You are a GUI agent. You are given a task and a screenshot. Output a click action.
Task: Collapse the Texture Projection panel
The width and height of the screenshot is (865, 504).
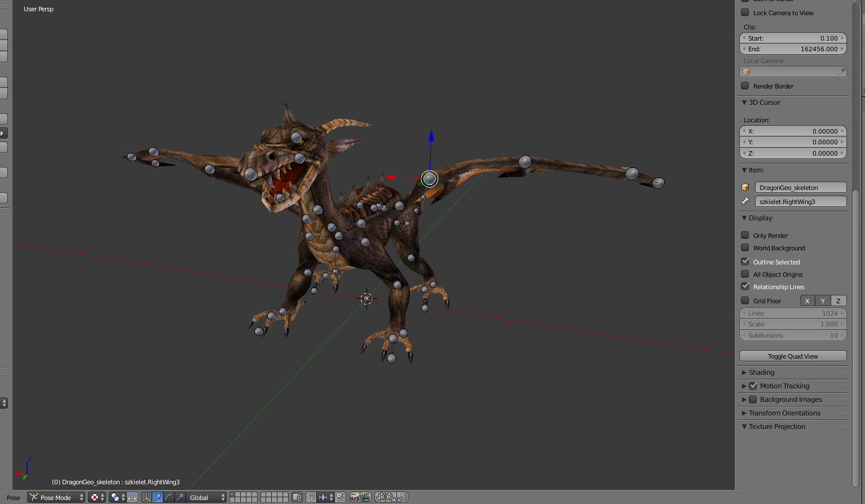pos(744,426)
